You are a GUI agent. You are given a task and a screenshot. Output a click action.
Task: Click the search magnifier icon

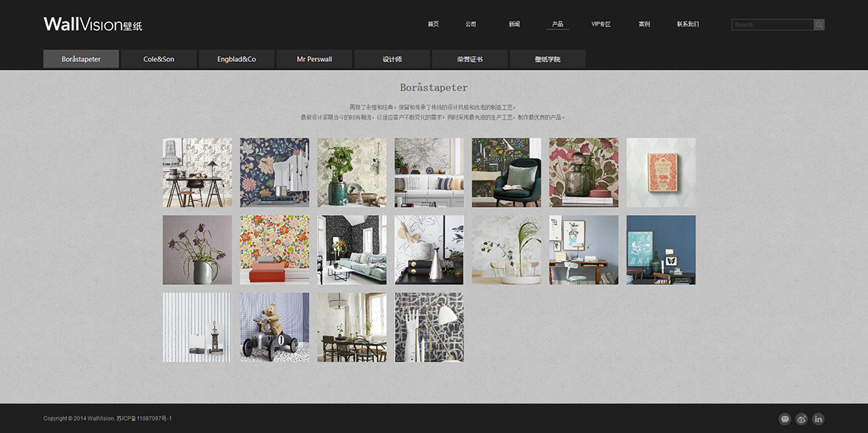click(x=819, y=24)
